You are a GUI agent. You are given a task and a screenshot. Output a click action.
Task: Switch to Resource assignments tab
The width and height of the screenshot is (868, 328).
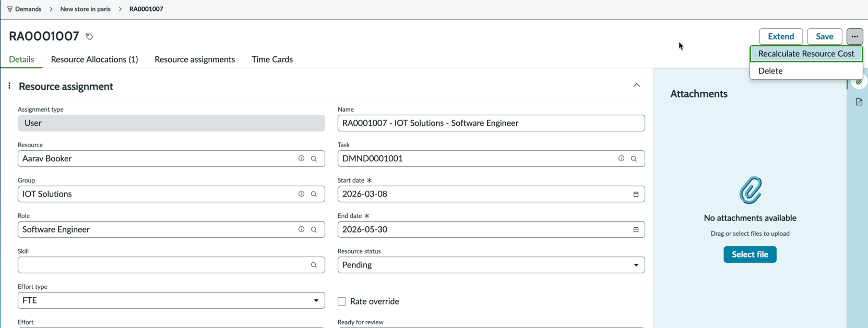[x=195, y=59]
